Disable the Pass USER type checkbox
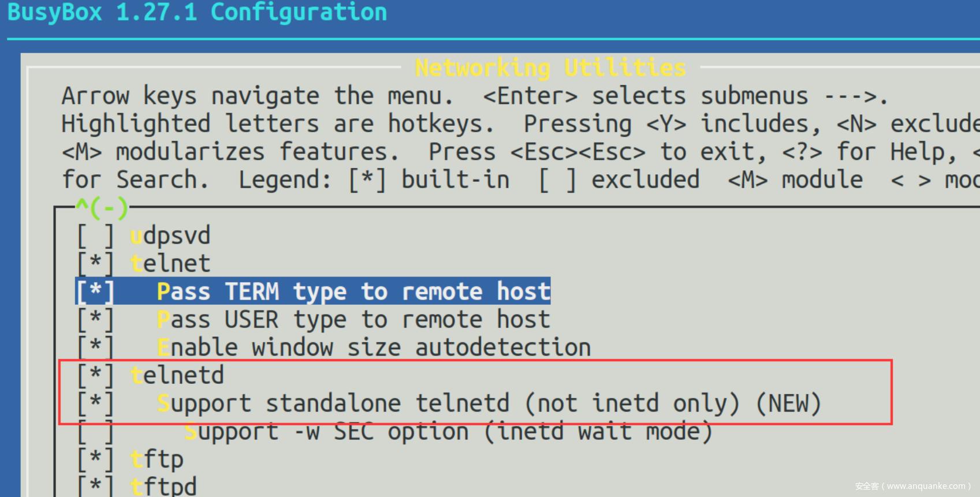Viewport: 980px width, 497px height. click(x=95, y=319)
